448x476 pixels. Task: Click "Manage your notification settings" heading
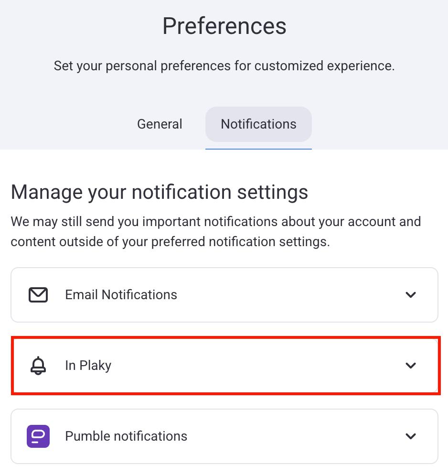click(x=160, y=192)
